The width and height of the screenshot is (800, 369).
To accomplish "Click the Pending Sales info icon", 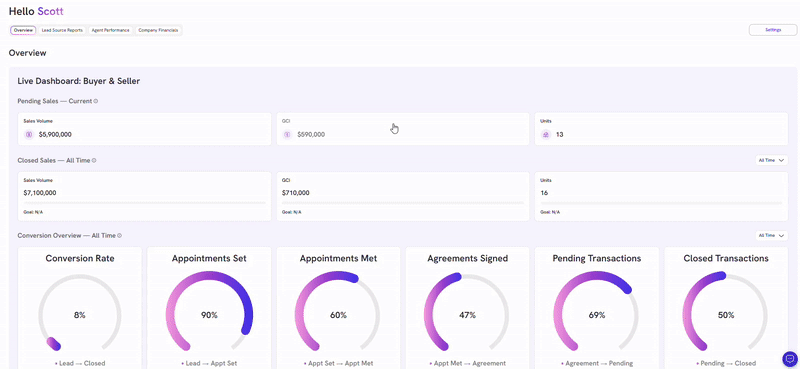I will pyautogui.click(x=96, y=101).
